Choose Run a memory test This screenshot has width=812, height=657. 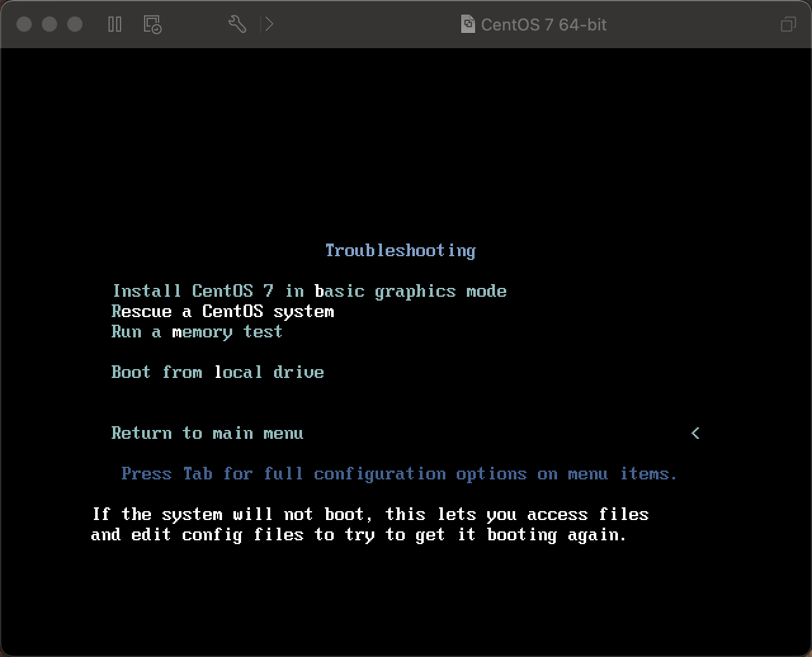click(197, 332)
